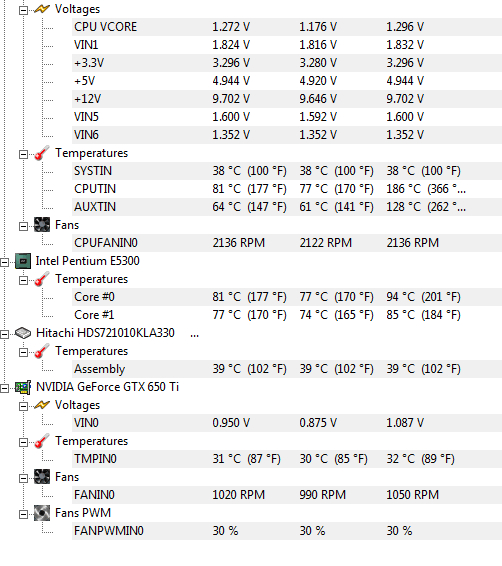Collapse the Hitachi HDS721010KLA330 node
Viewport: 502px width, 566px height.
tap(4, 334)
